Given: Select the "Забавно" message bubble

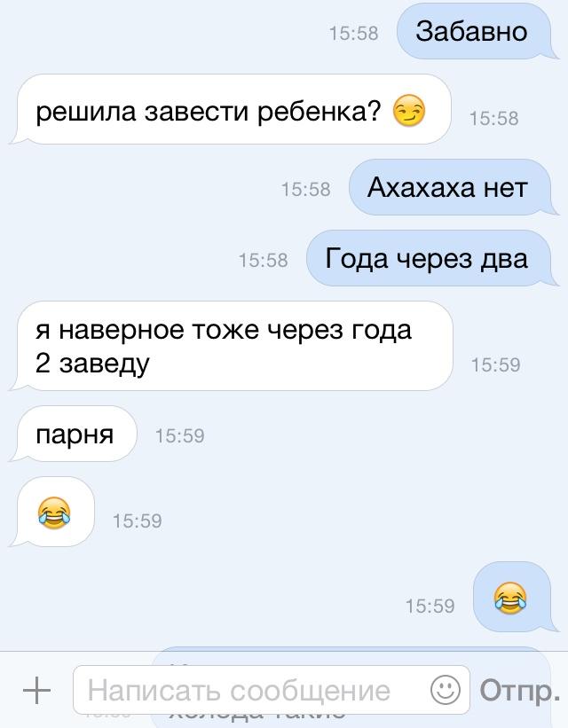Looking at the screenshot, I should pyautogui.click(x=476, y=32).
